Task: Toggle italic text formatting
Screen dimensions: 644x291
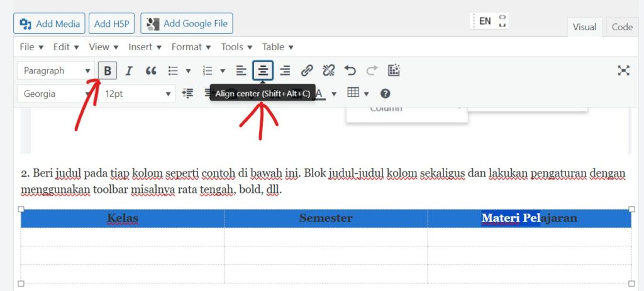Action: tap(129, 71)
